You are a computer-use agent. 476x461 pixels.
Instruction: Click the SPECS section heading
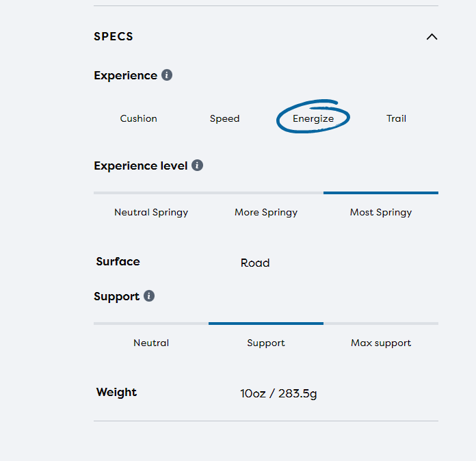(114, 37)
